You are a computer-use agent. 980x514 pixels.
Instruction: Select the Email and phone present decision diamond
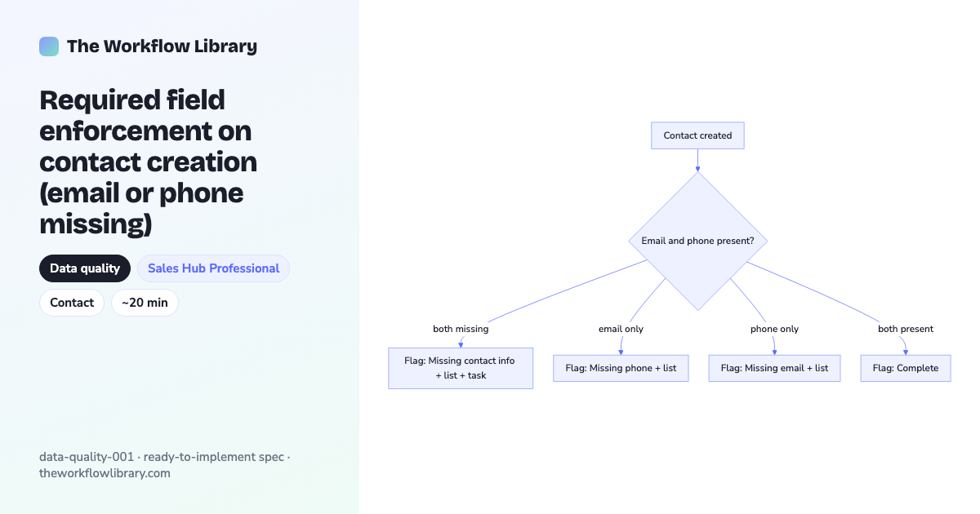point(697,241)
